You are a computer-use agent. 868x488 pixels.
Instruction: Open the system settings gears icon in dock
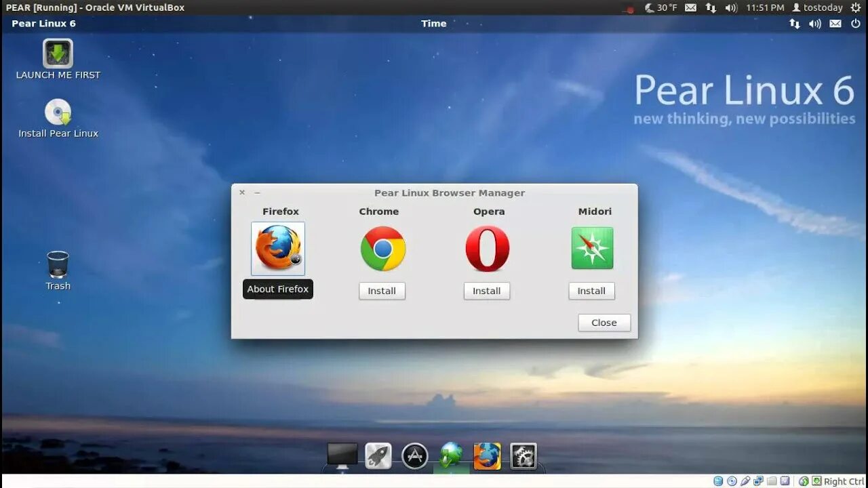(523, 455)
